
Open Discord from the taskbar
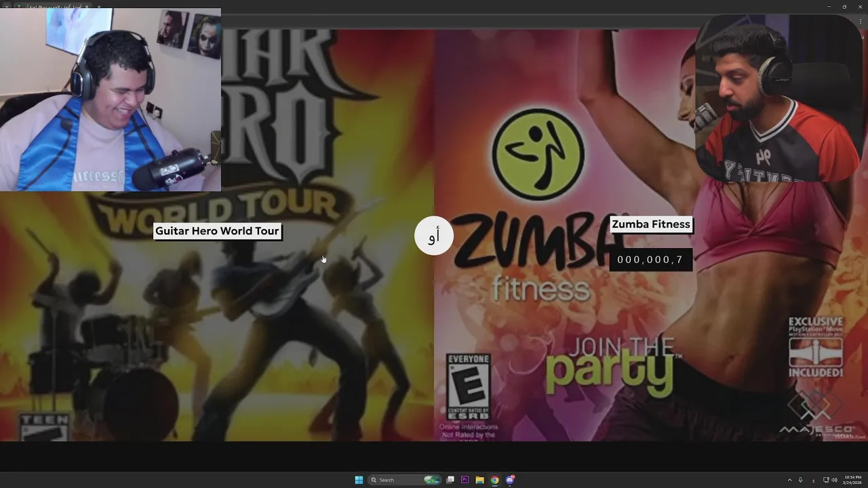[x=510, y=480]
